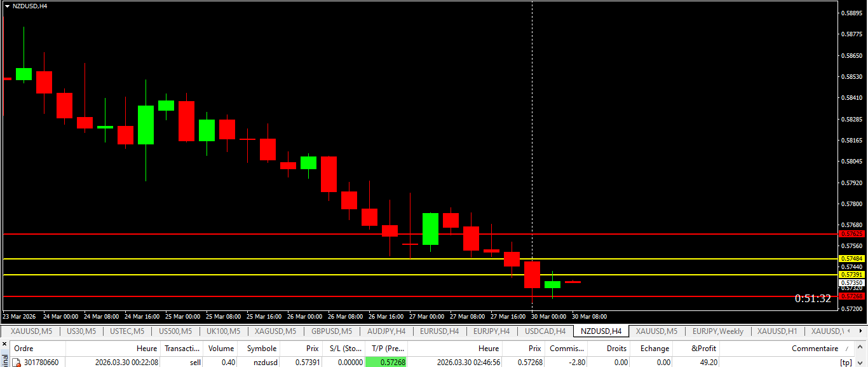Viewport: 868px width, 367px height.
Task: Click the commission value -2.80
Action: 576,363
